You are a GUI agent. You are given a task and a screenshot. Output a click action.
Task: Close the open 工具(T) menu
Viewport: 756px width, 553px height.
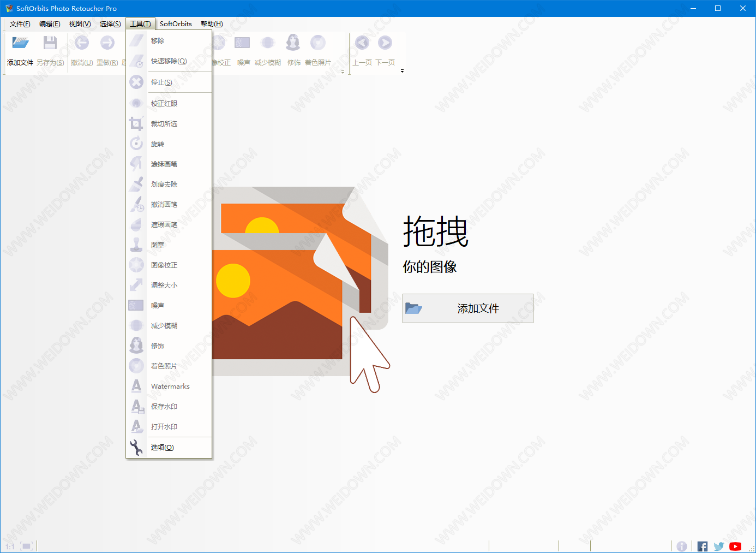click(140, 24)
